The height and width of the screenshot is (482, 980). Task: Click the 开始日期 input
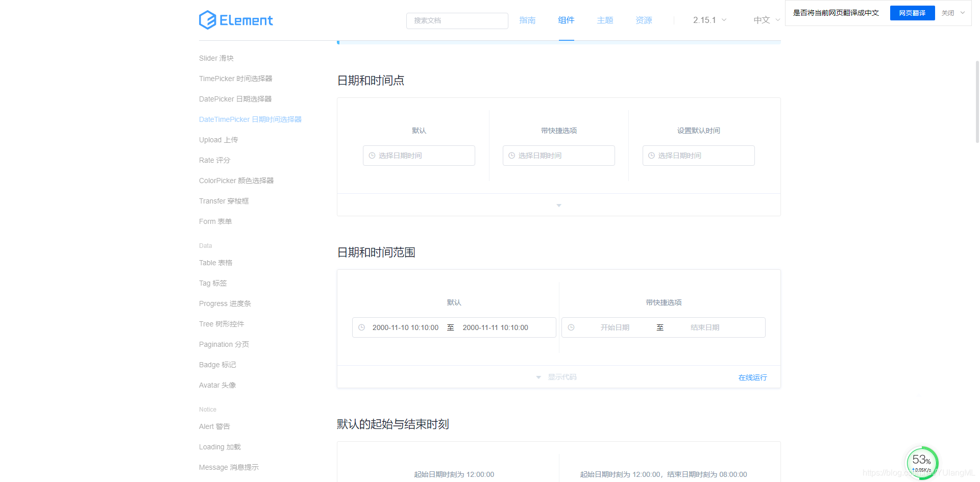pyautogui.click(x=615, y=327)
